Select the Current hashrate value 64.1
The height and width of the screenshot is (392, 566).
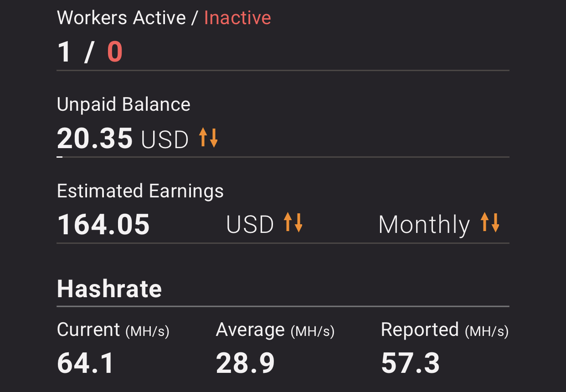click(x=85, y=363)
